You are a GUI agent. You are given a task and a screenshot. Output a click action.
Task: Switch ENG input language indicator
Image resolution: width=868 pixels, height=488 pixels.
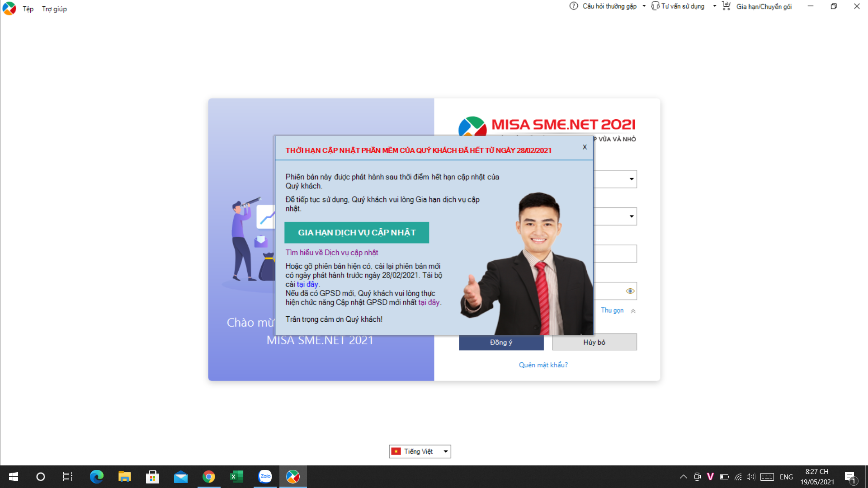pyautogui.click(x=786, y=477)
